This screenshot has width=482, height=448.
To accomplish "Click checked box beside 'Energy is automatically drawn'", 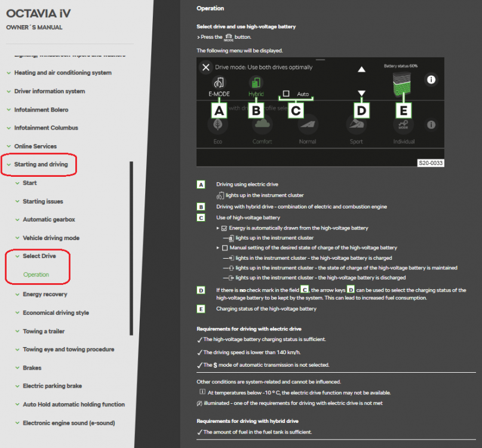I will pos(224,228).
